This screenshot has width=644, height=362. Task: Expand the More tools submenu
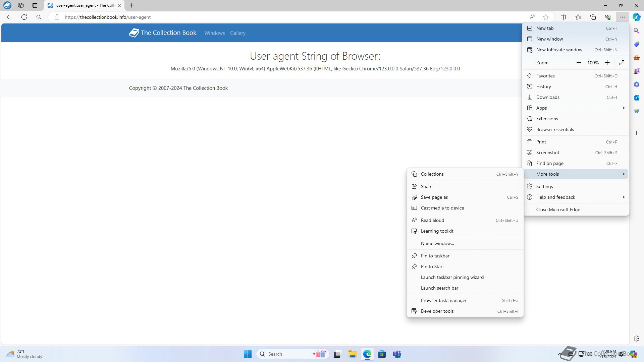tap(576, 174)
